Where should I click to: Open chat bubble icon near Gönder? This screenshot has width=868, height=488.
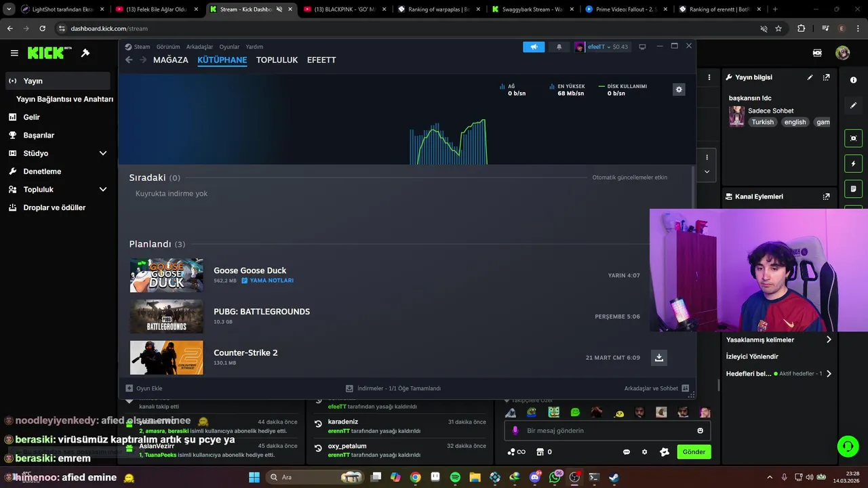(x=626, y=452)
